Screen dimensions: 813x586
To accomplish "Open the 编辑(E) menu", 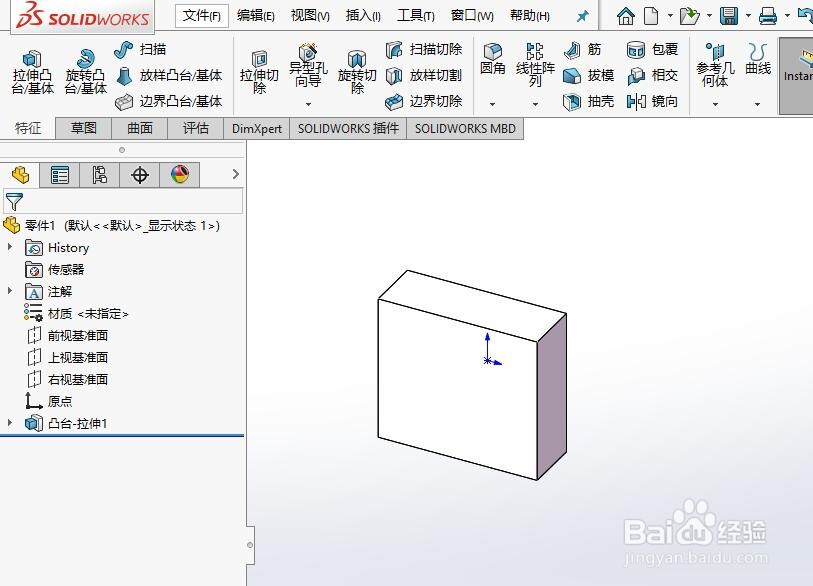I will pos(256,16).
